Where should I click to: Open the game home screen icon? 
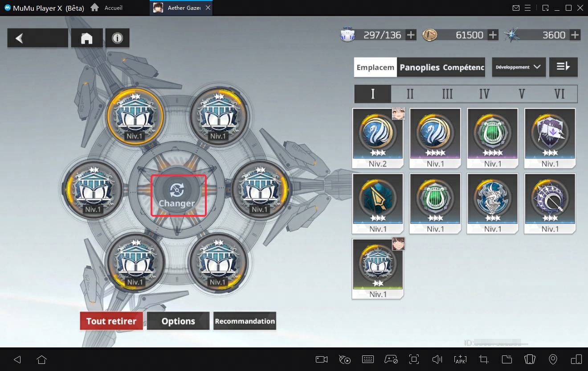click(86, 38)
